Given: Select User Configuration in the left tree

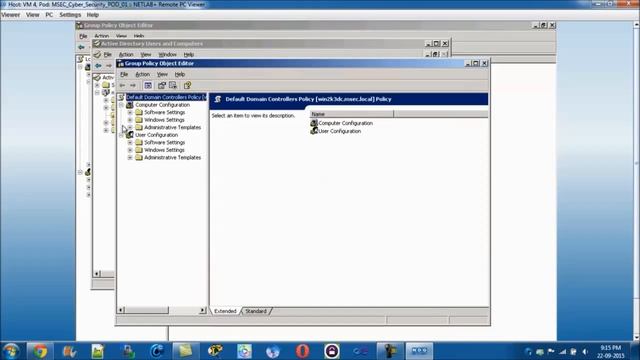Looking at the screenshot, I should [156, 135].
